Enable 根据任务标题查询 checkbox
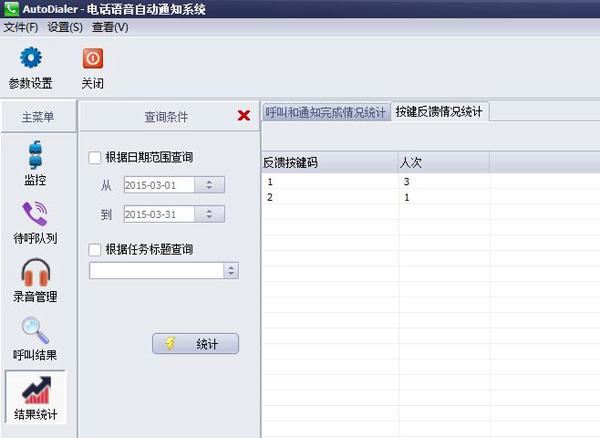This screenshot has width=600, height=438. [x=95, y=249]
